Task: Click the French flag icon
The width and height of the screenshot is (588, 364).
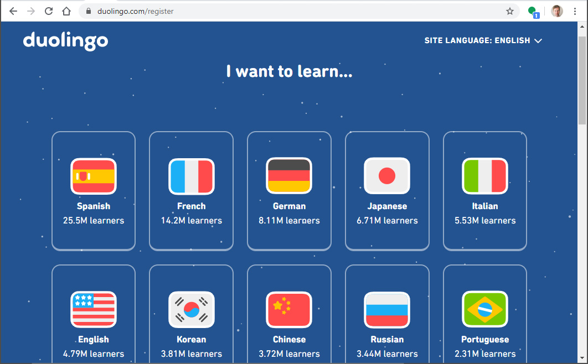Action: point(191,176)
